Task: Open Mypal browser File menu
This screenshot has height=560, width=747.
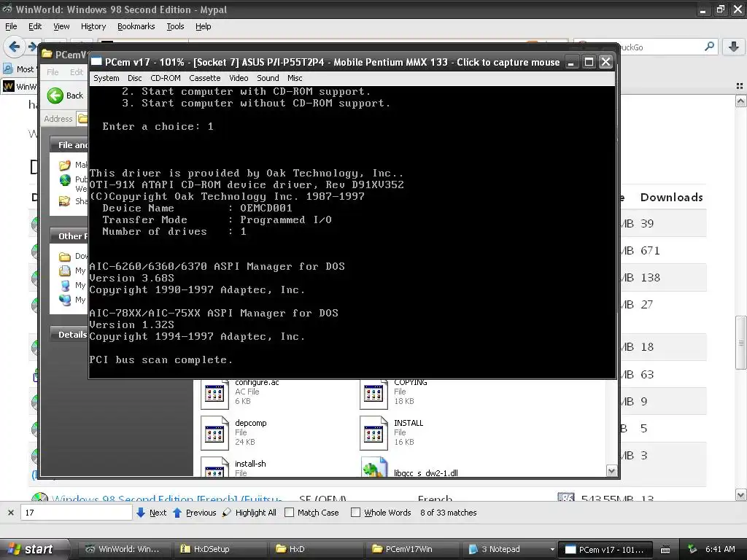Action: click(11, 26)
